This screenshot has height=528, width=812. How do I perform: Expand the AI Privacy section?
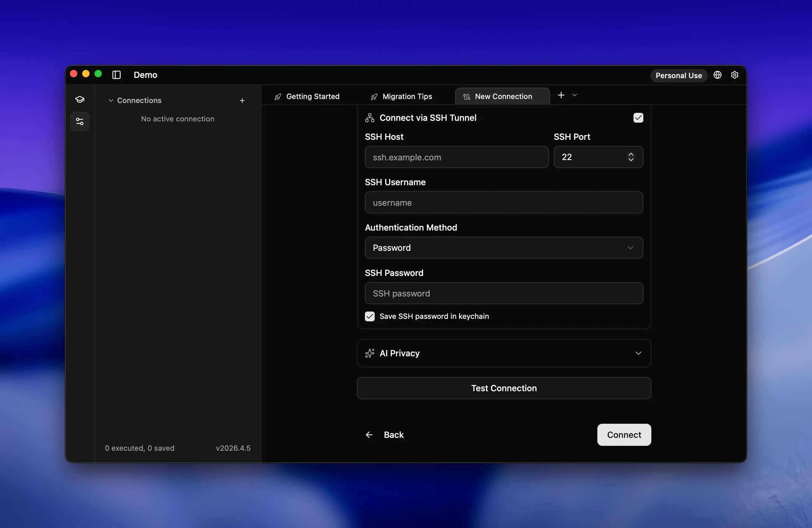point(504,353)
